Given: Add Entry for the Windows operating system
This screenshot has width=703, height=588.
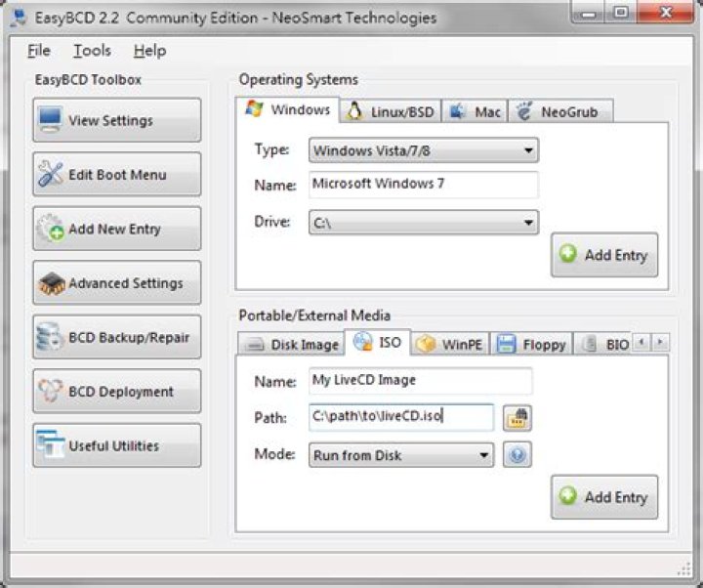Looking at the screenshot, I should point(604,254).
